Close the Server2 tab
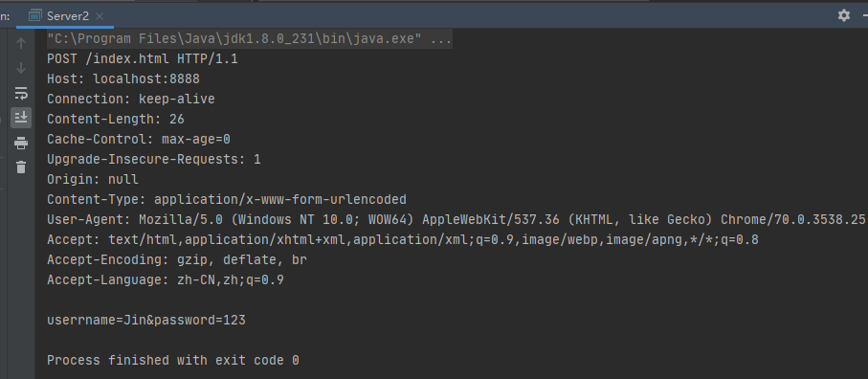 tap(100, 16)
